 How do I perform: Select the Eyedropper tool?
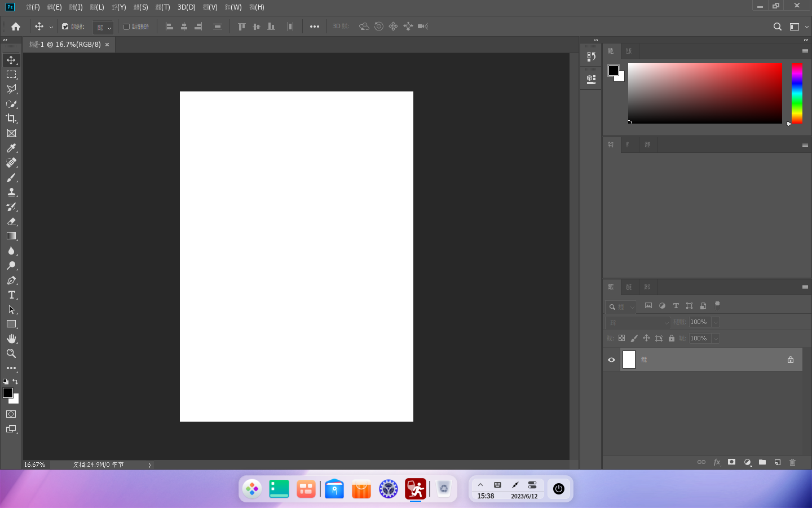(x=11, y=148)
